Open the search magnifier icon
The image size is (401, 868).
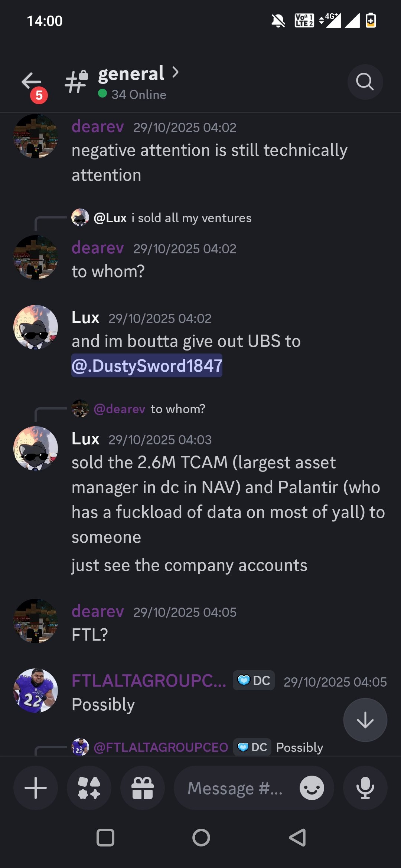coord(365,82)
